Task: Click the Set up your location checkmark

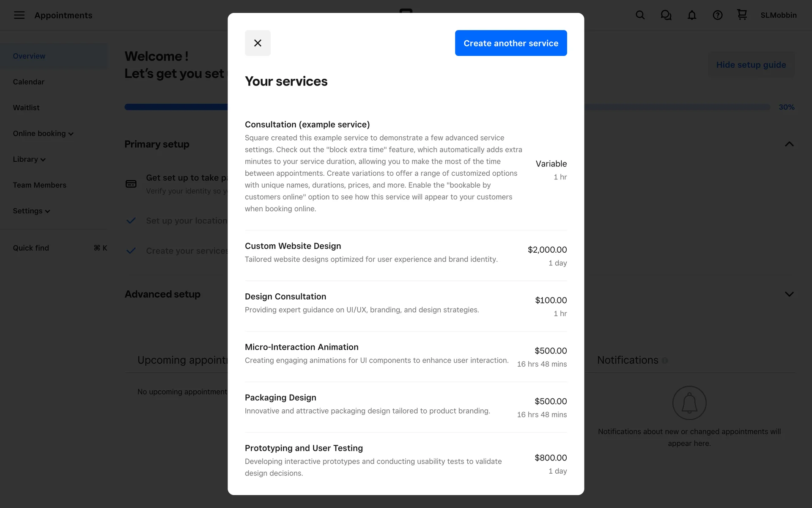Action: tap(131, 221)
